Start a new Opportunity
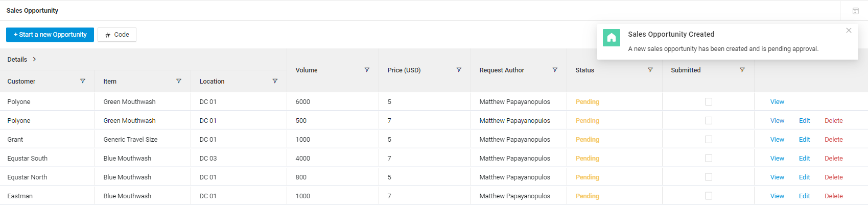The width and height of the screenshot is (868, 210). tap(50, 35)
